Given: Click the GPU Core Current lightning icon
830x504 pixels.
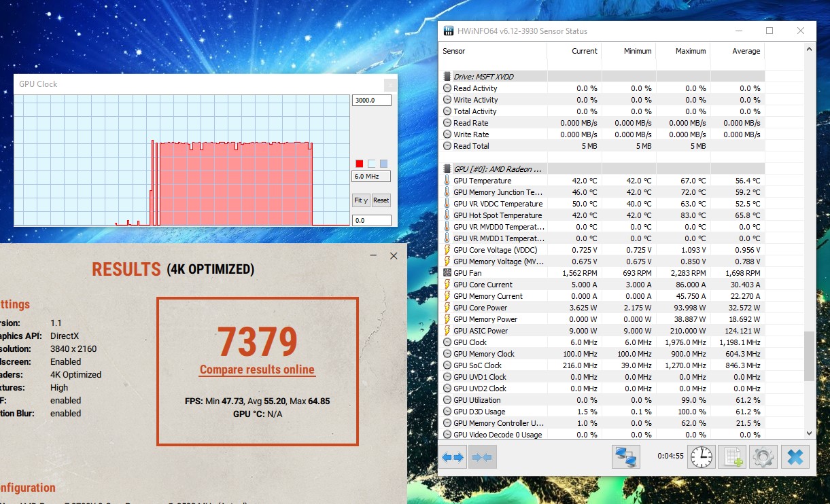Looking at the screenshot, I should tap(447, 285).
